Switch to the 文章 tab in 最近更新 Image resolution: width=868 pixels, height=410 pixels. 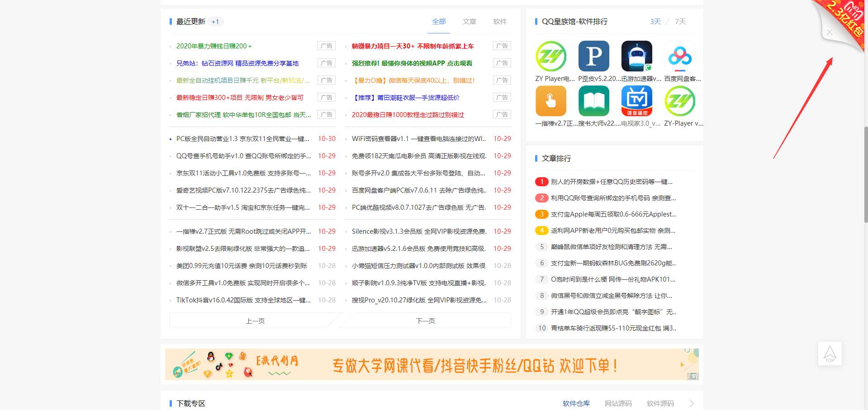pos(469,21)
